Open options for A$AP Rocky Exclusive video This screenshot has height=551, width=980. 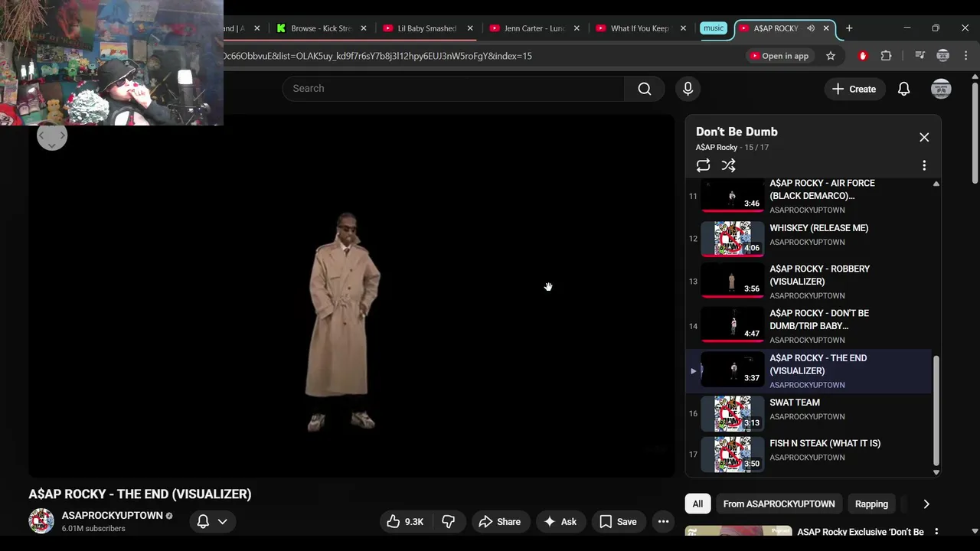[x=936, y=532]
